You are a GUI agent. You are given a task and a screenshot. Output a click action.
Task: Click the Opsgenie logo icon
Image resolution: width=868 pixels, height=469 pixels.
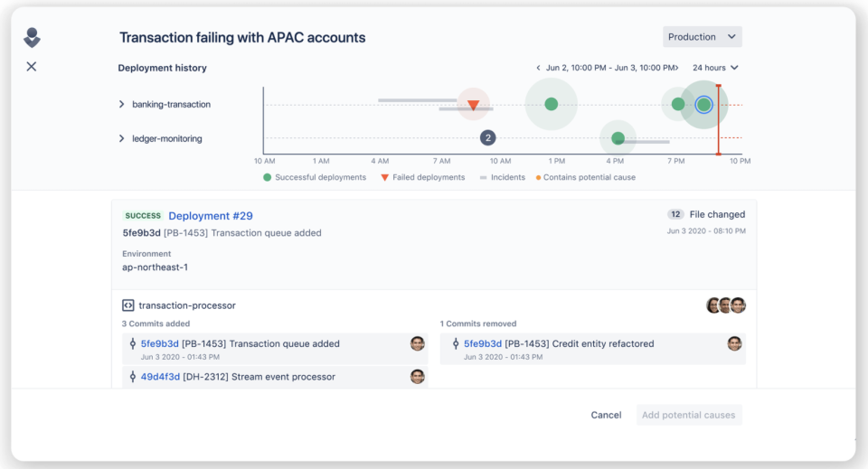point(32,38)
